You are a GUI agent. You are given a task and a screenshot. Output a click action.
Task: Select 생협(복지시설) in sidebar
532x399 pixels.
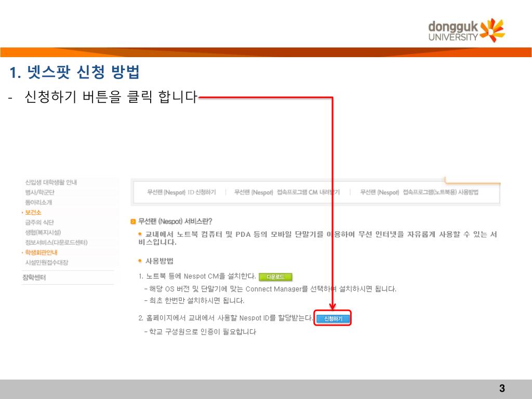click(43, 232)
